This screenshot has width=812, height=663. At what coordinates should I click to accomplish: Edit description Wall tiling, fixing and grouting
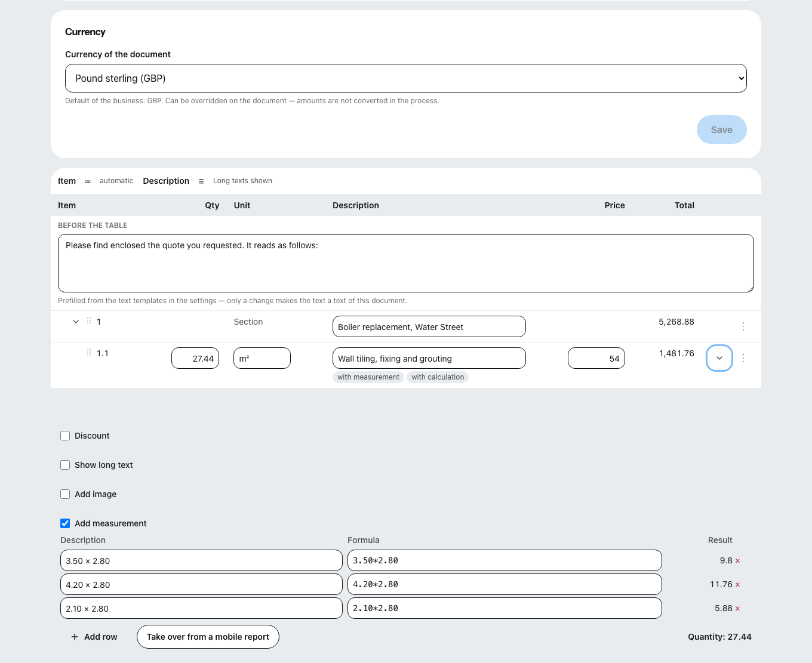429,358
